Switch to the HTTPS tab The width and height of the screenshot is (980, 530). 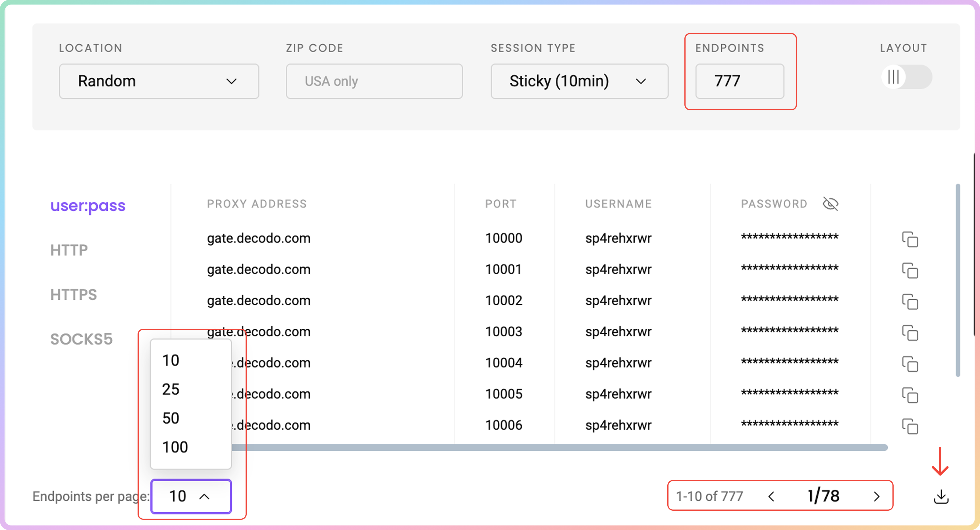(x=73, y=295)
